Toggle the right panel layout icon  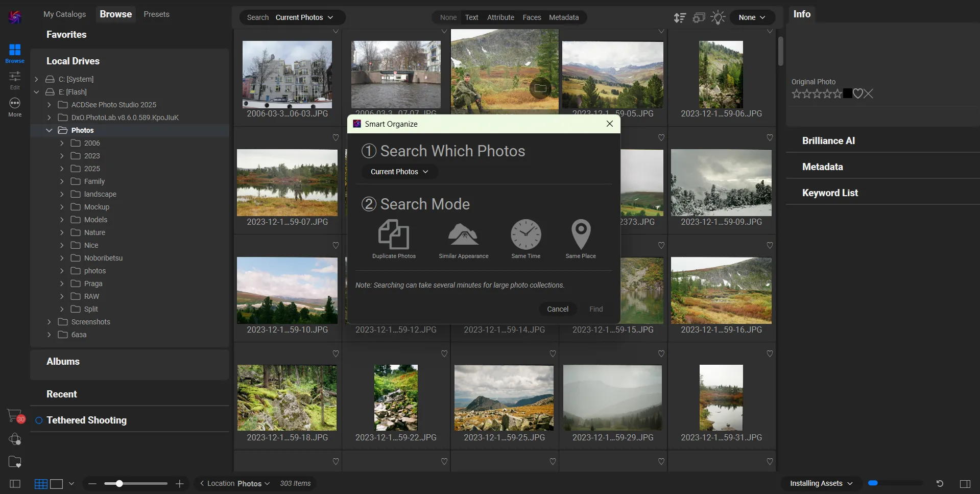965,483
